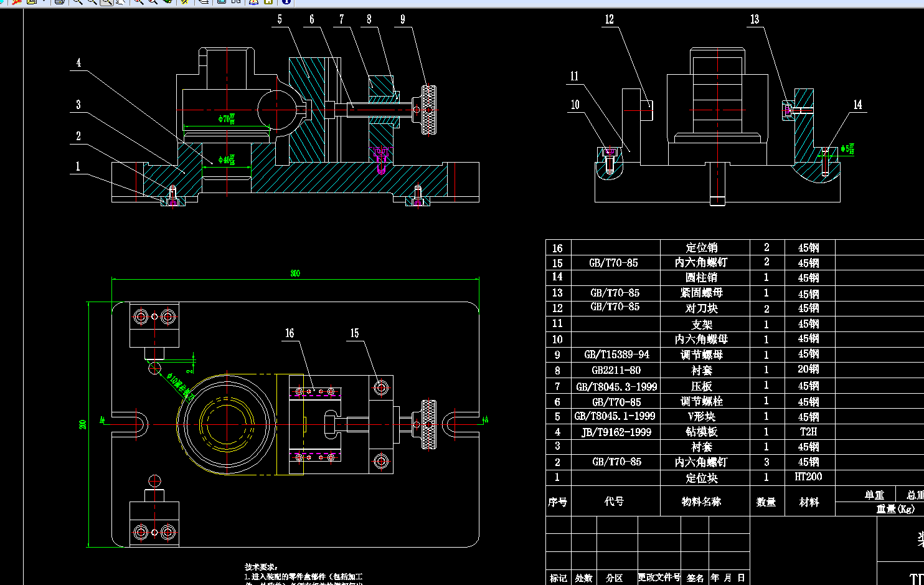Select the 300 width dimension text
Viewport: 924px width, 585px height.
(295, 273)
